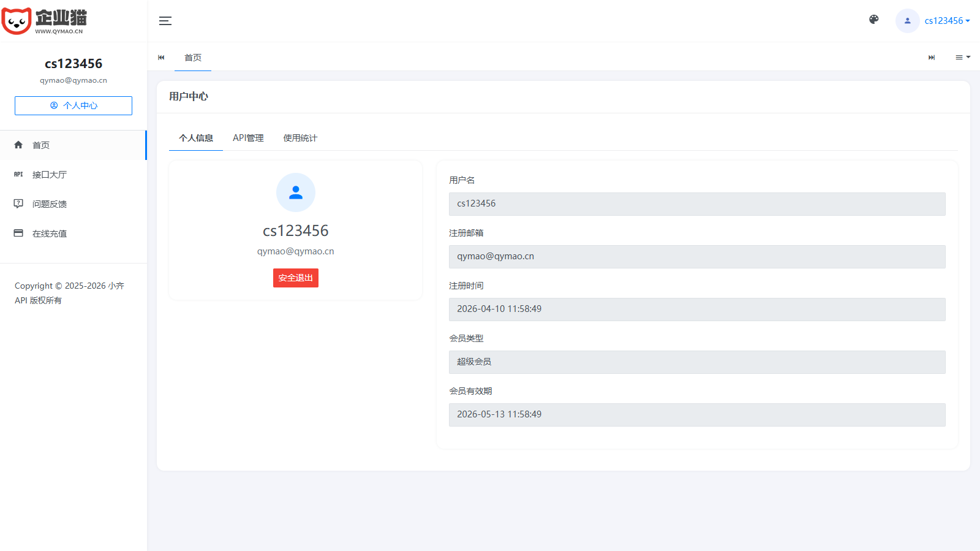Click the 个人中心 button
This screenshot has height=551, width=980.
[73, 105]
